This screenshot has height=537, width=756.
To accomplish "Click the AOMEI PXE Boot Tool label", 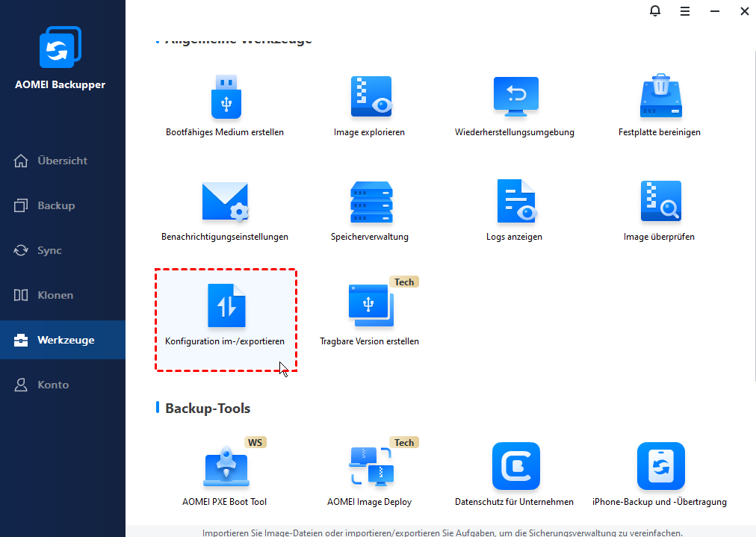I will (225, 502).
